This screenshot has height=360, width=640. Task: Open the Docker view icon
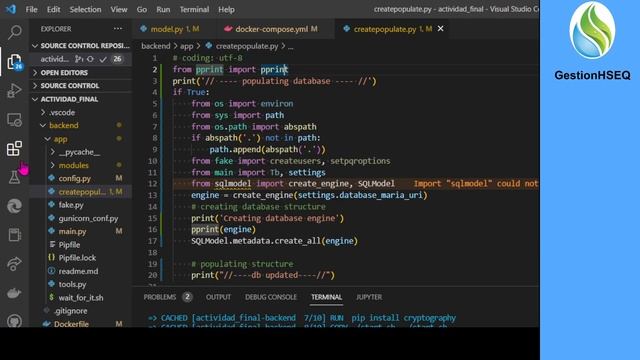15,293
